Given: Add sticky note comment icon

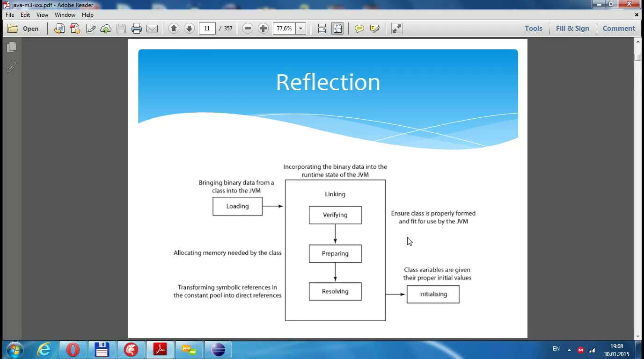Looking at the screenshot, I should [359, 29].
